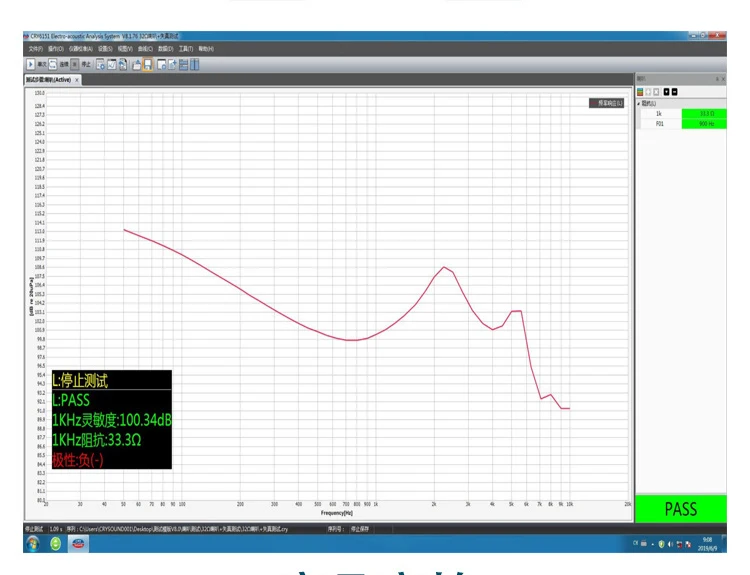Tile panels vertically via toolbar icon
The height and width of the screenshot is (575, 750).
(194, 65)
